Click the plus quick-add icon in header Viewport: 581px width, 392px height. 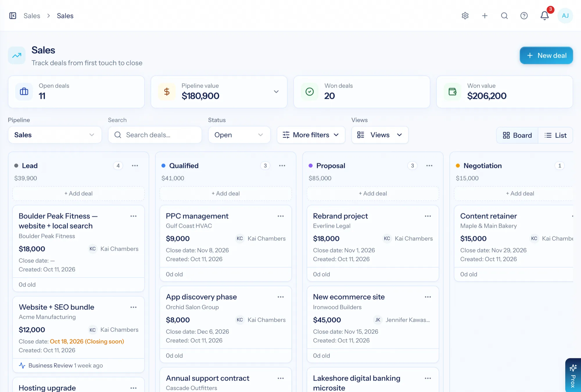(x=485, y=16)
